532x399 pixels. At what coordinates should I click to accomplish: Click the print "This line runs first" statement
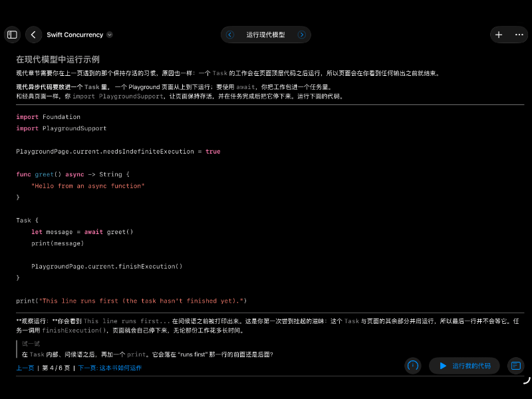click(x=131, y=301)
